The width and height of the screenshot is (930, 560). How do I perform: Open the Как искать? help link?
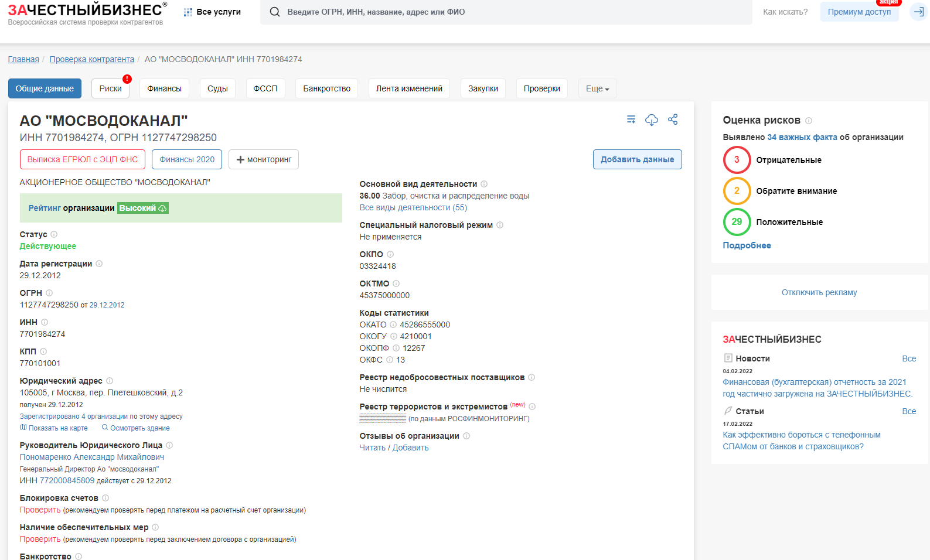[785, 12]
